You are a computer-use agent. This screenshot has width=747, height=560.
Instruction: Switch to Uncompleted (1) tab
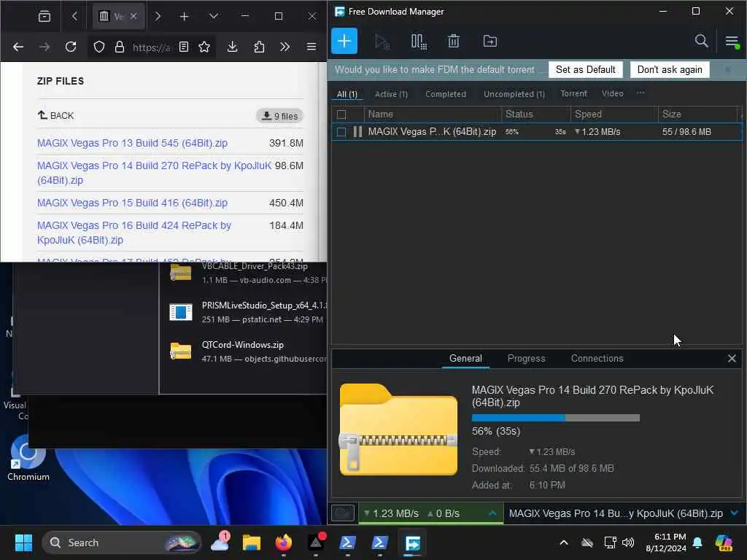coord(514,94)
